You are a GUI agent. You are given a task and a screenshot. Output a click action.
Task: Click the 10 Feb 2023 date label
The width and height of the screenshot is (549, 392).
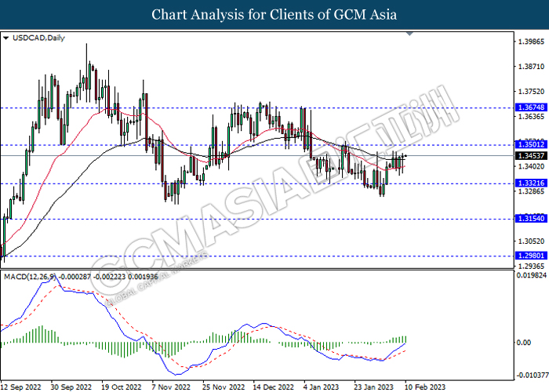[425, 387]
